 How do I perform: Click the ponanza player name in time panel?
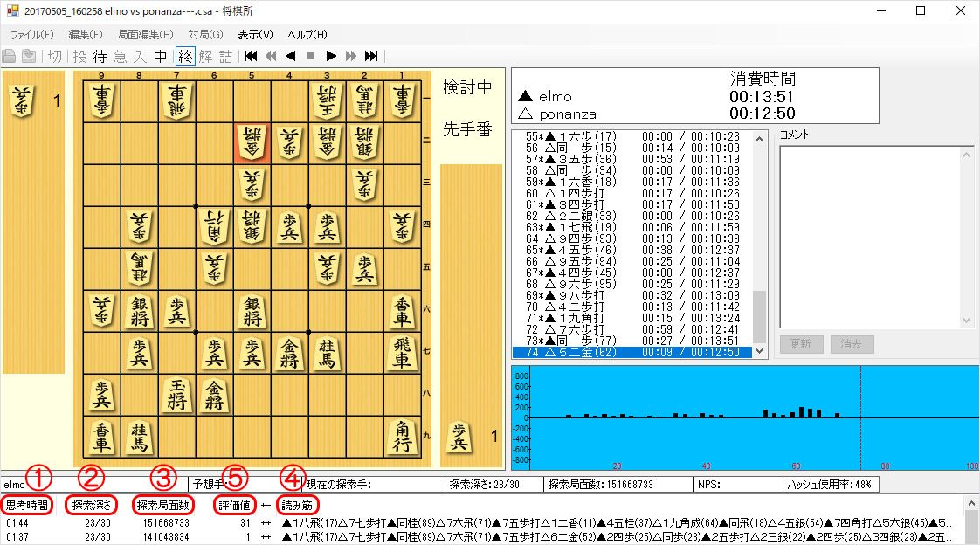click(568, 114)
